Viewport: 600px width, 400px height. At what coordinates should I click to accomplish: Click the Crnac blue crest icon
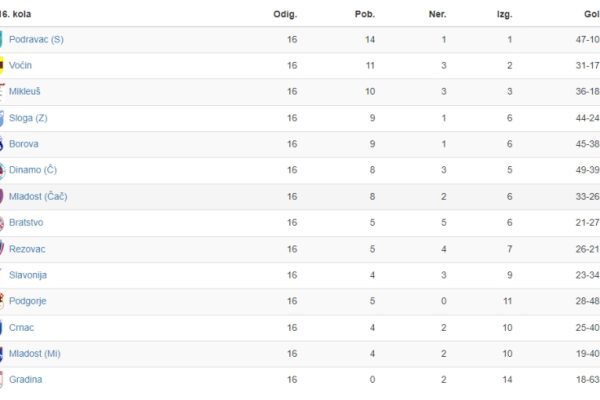click(x=1, y=328)
